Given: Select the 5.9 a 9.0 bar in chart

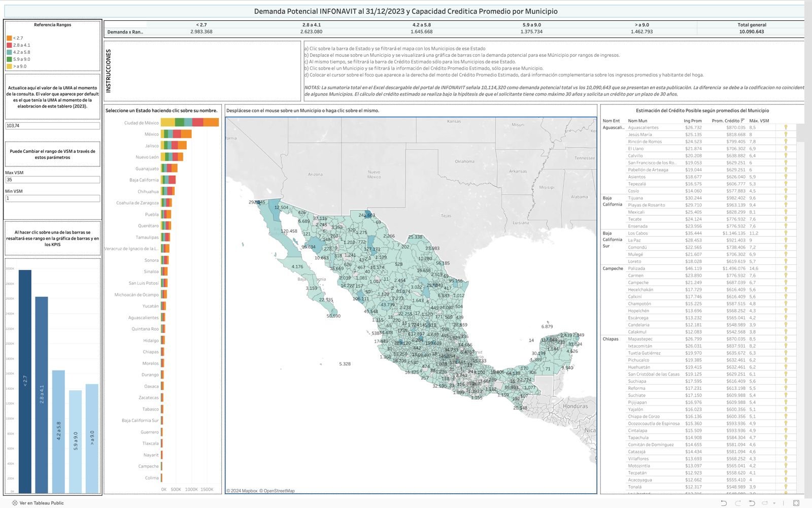Looking at the screenshot, I should (x=75, y=442).
